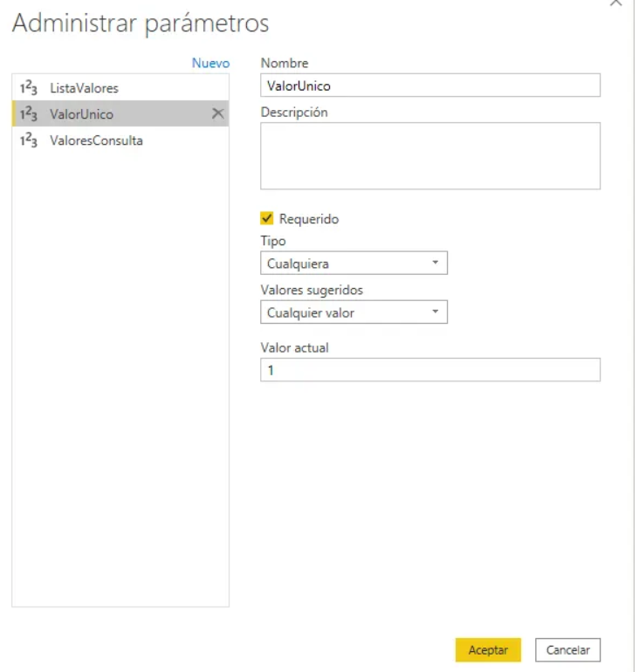Close the Administrar parámetros dialog window

tap(615, 3)
